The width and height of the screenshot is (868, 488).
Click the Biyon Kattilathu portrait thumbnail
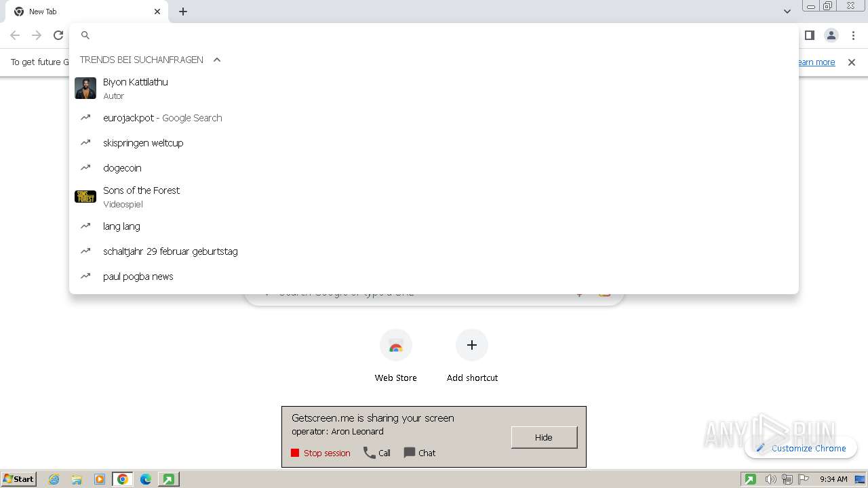[x=85, y=88]
